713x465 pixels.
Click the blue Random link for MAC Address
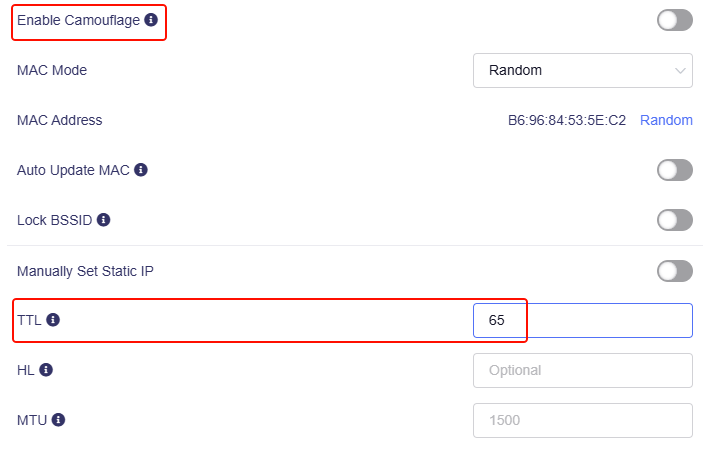666,120
